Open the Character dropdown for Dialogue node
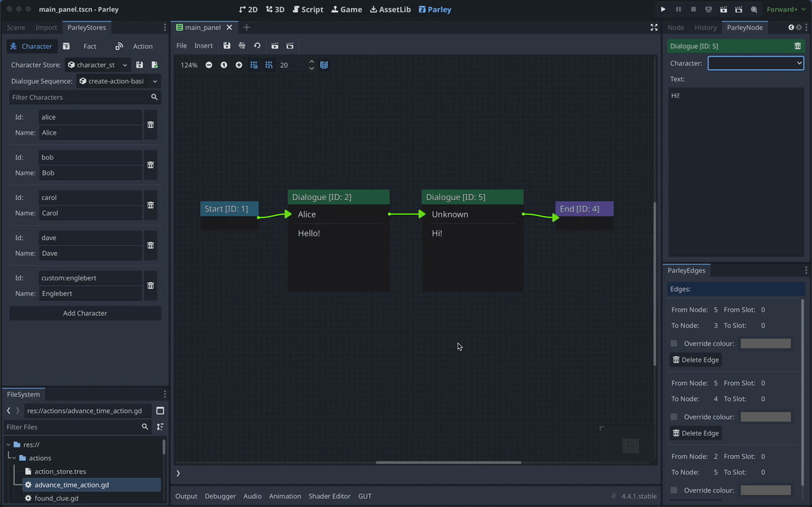 tap(756, 63)
